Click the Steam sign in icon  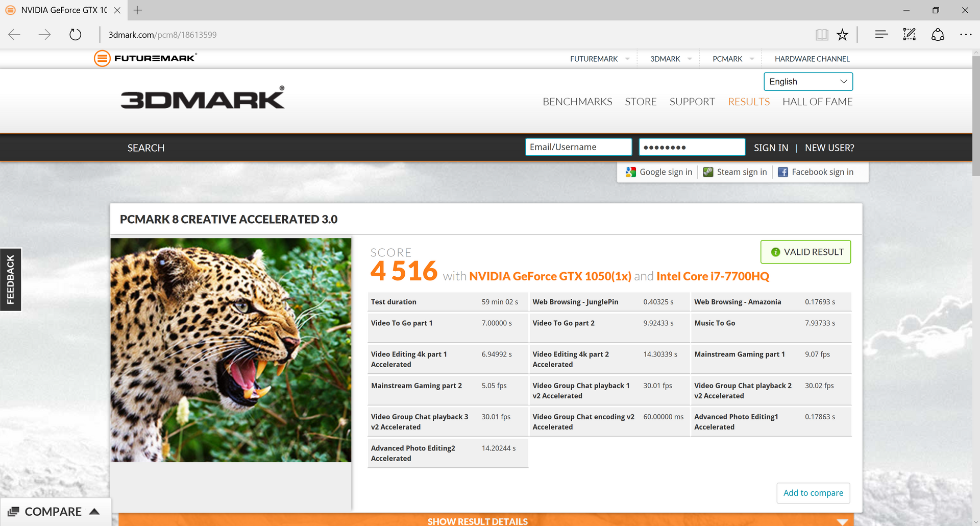pos(708,172)
